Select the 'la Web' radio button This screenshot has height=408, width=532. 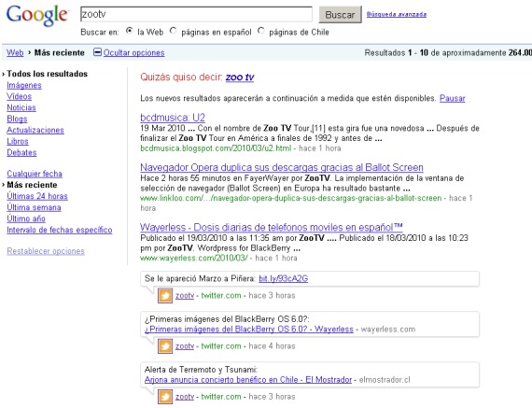[x=130, y=31]
